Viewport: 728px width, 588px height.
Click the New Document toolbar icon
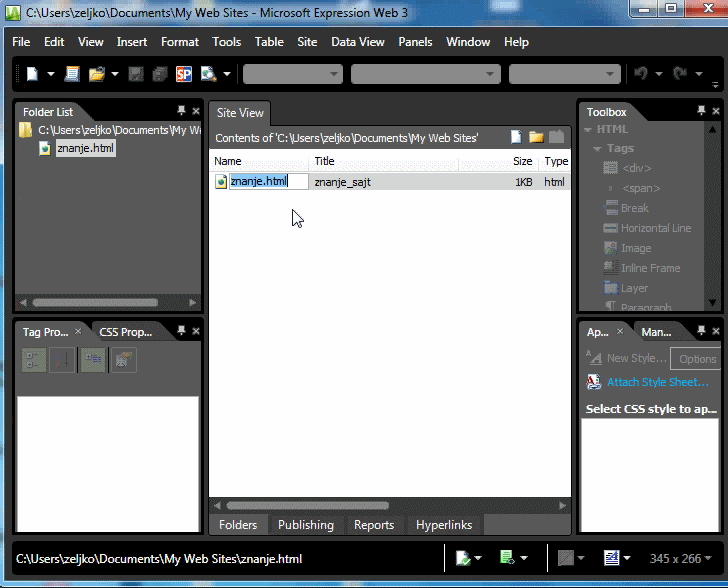coord(32,74)
